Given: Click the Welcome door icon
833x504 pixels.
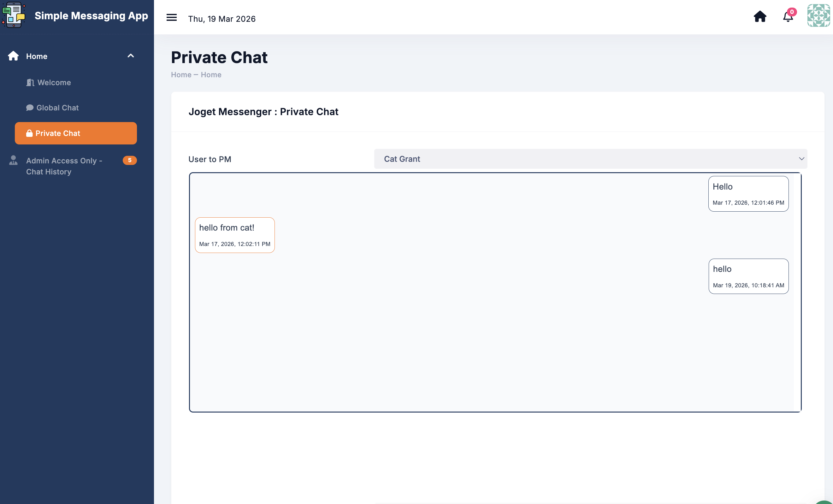Looking at the screenshot, I should (30, 83).
